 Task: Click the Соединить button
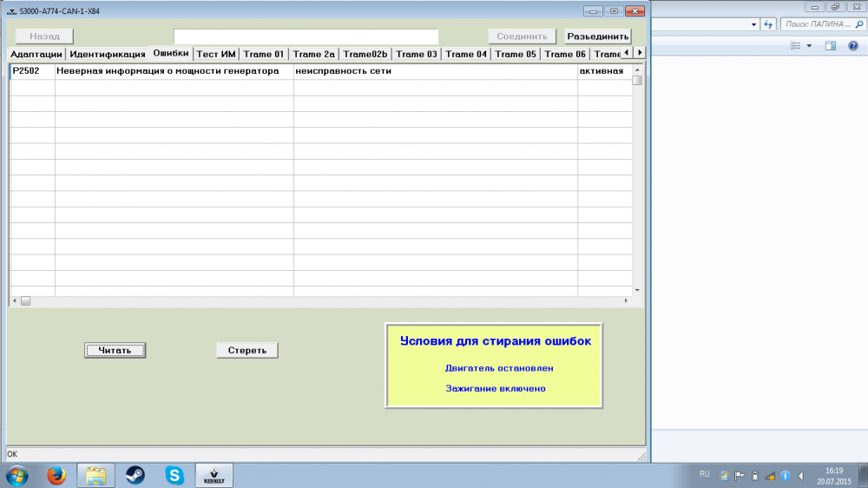click(522, 36)
